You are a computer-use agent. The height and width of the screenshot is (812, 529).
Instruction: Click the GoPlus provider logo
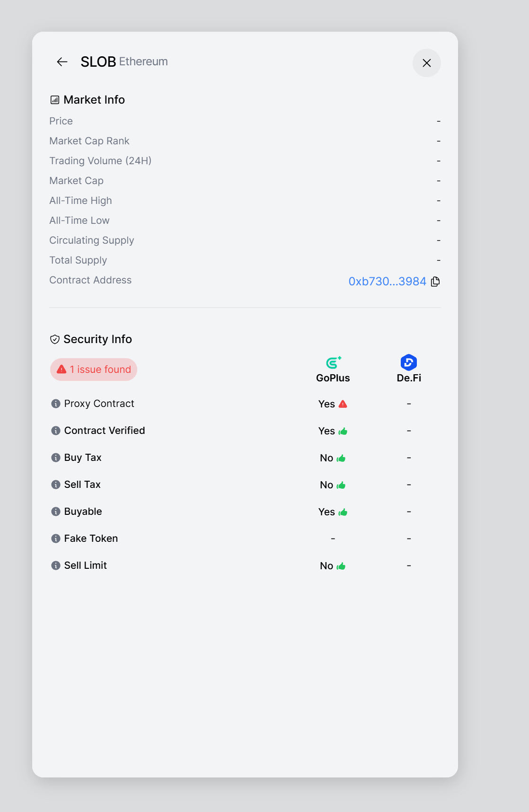(333, 362)
